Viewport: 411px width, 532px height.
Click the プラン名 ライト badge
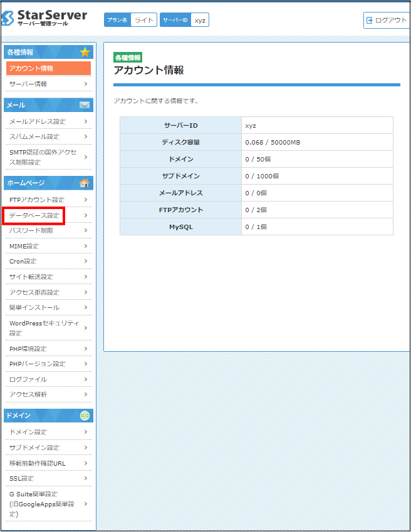click(x=130, y=20)
